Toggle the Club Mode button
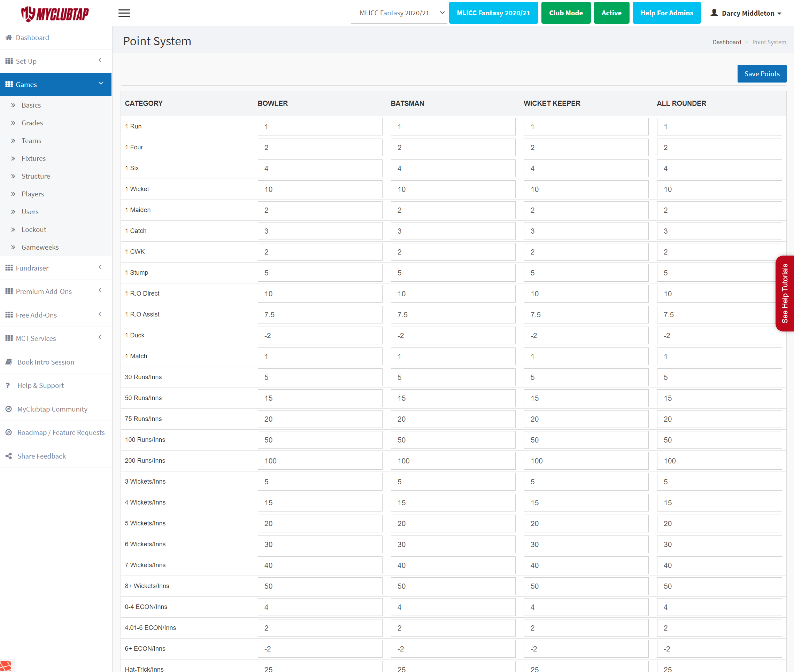This screenshot has height=672, width=794. [566, 13]
